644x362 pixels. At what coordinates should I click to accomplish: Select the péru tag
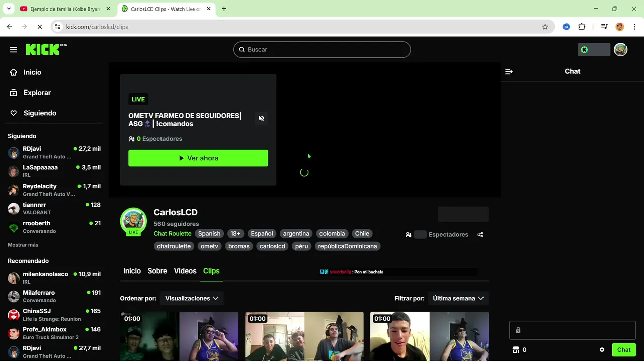tap(301, 246)
